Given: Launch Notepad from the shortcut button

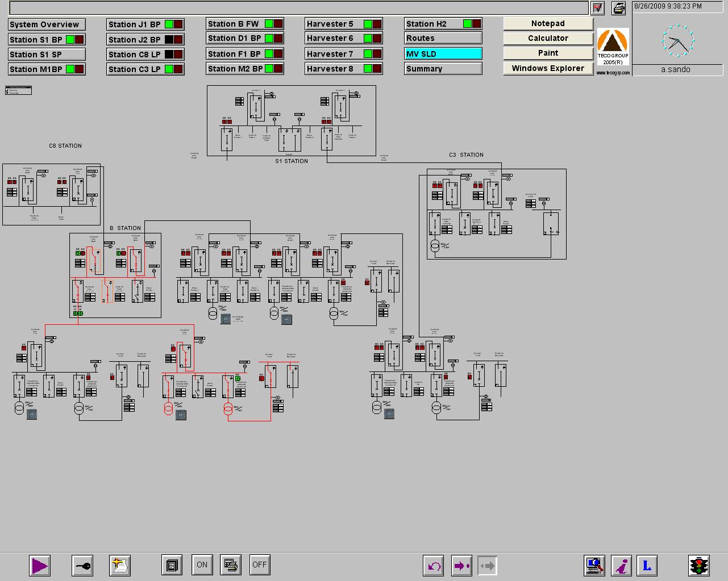Looking at the screenshot, I should 548,23.
